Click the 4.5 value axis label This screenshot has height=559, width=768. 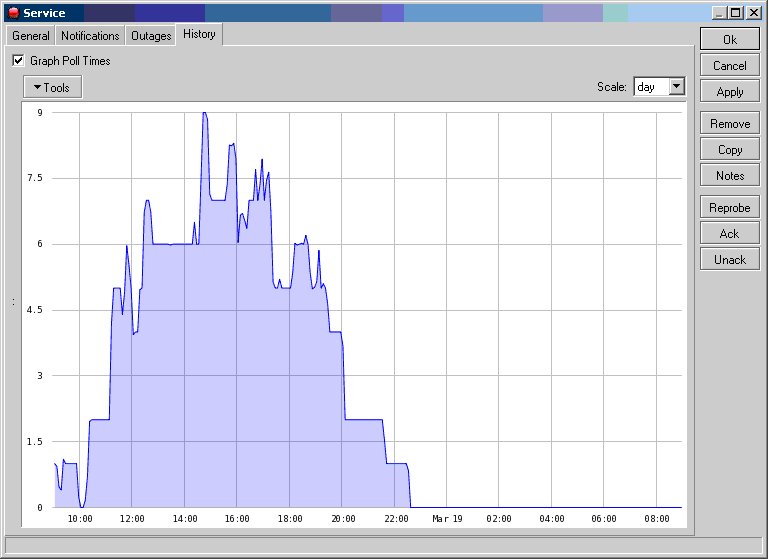35,310
